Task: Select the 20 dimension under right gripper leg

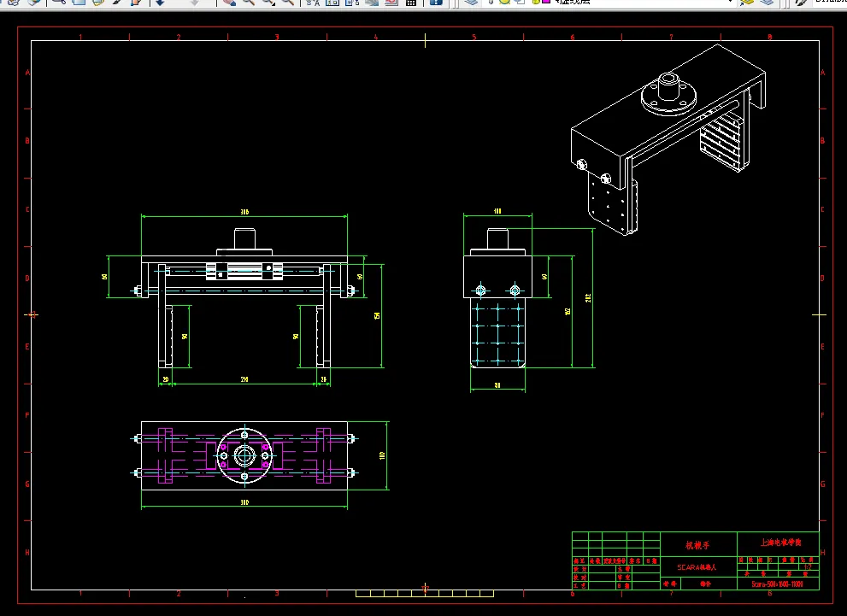Action: tap(323, 379)
